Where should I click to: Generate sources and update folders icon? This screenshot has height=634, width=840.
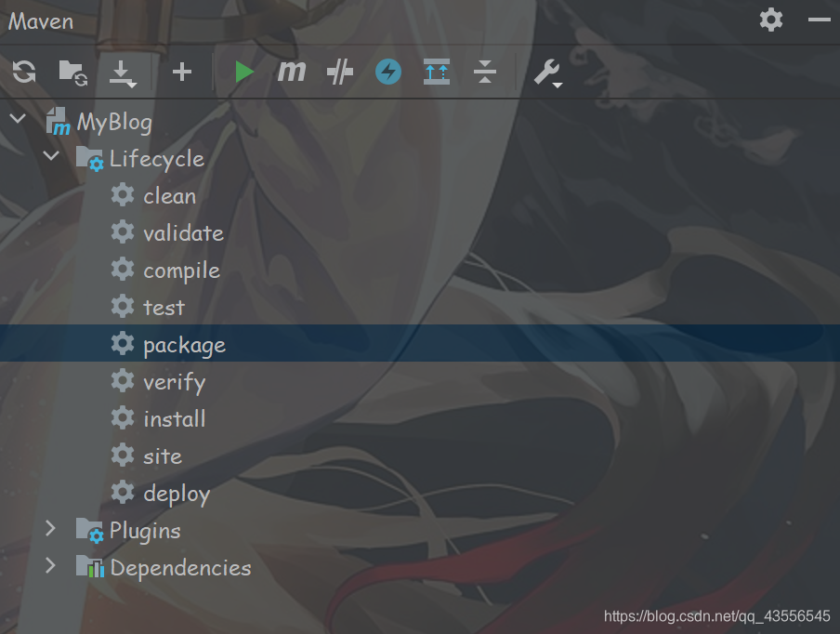[x=72, y=73]
